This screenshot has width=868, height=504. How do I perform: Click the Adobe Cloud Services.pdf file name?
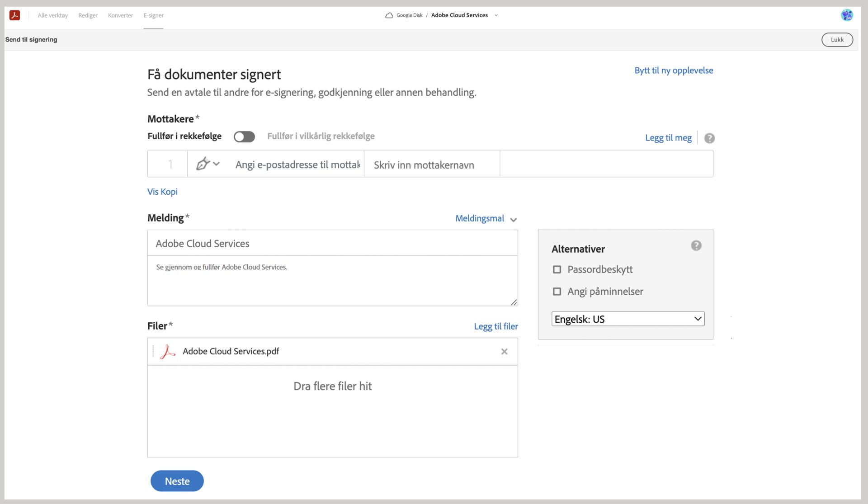coord(231,352)
